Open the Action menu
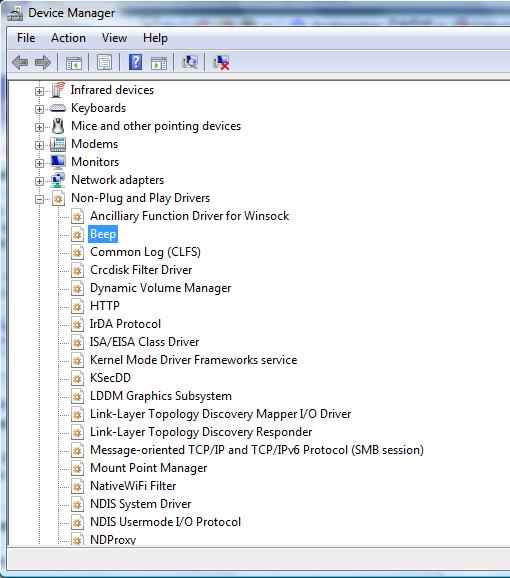 68,38
